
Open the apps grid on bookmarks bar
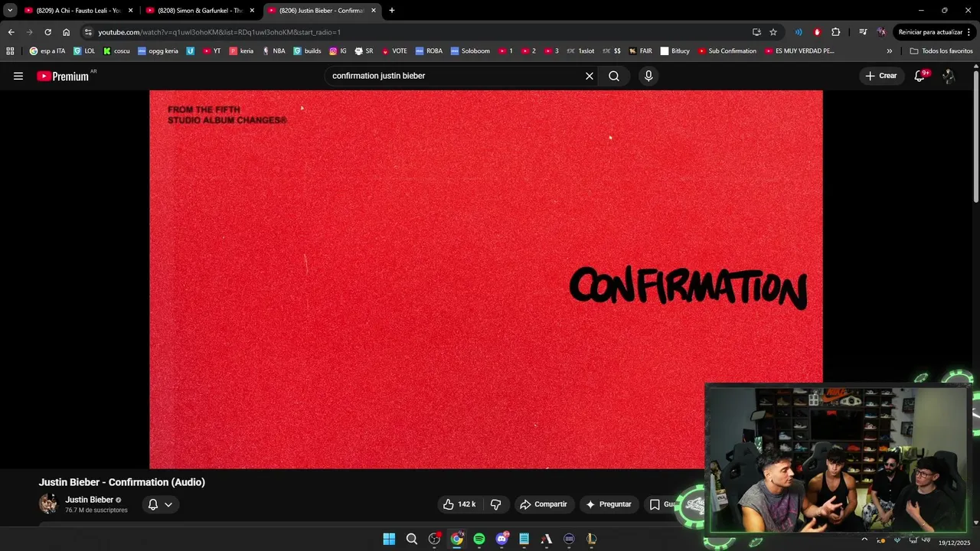click(x=10, y=51)
